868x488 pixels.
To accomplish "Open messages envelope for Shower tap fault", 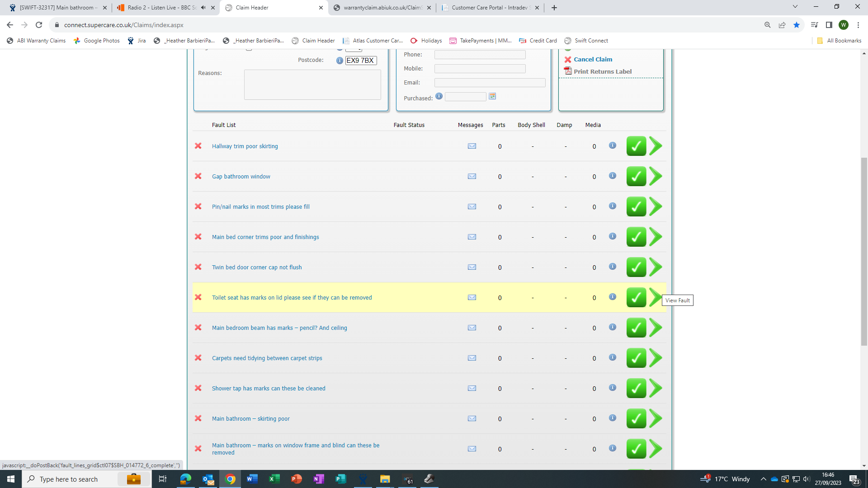I will [x=472, y=388].
